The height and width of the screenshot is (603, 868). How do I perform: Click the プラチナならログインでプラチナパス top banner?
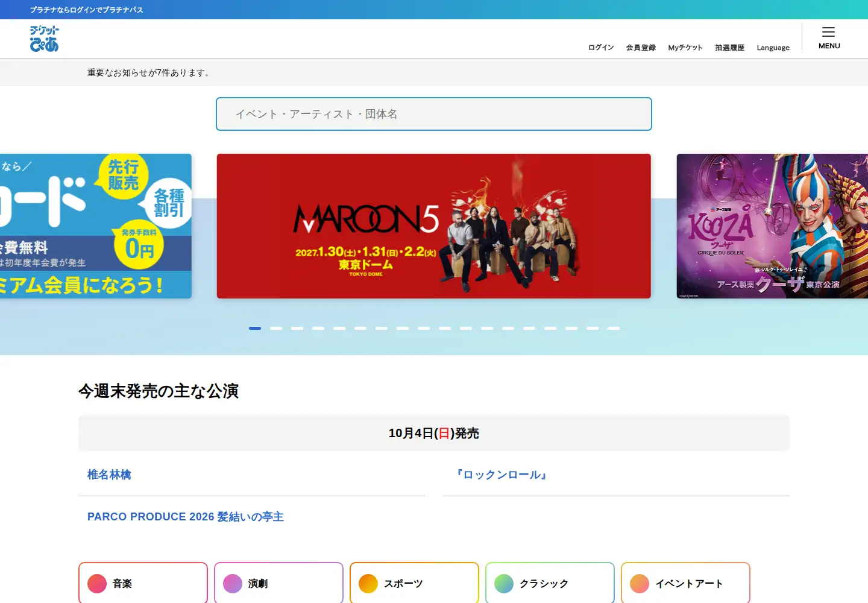click(87, 10)
